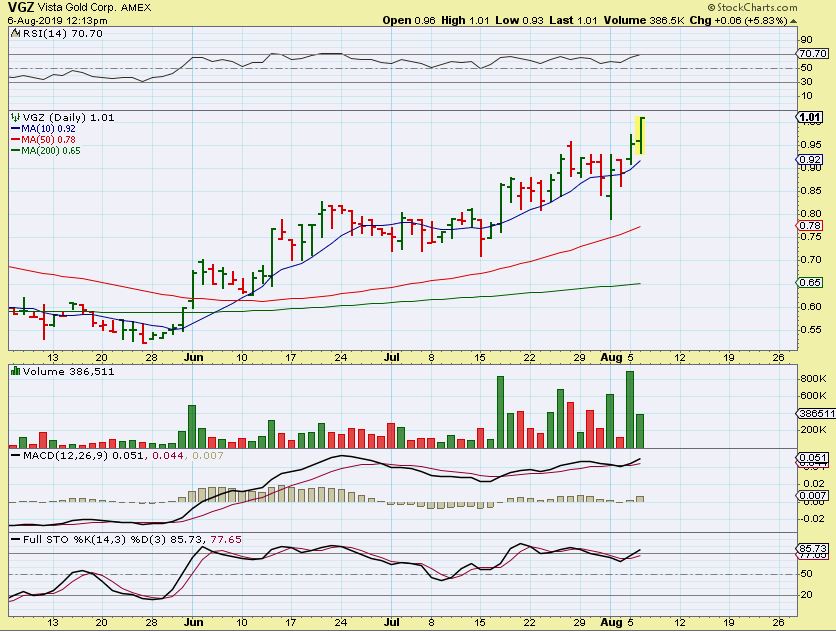Click the 'MA(50) 0.78' legend text
The height and width of the screenshot is (632, 836).
48,140
